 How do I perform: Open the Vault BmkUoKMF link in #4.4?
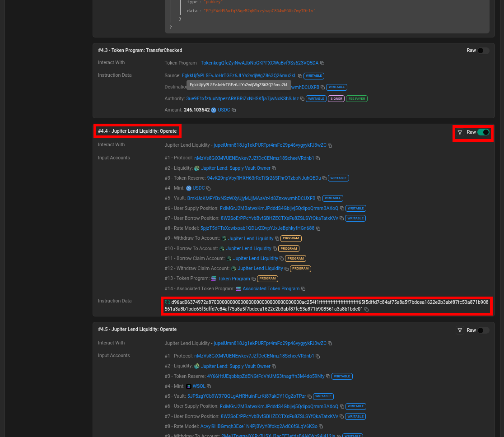click(x=251, y=198)
